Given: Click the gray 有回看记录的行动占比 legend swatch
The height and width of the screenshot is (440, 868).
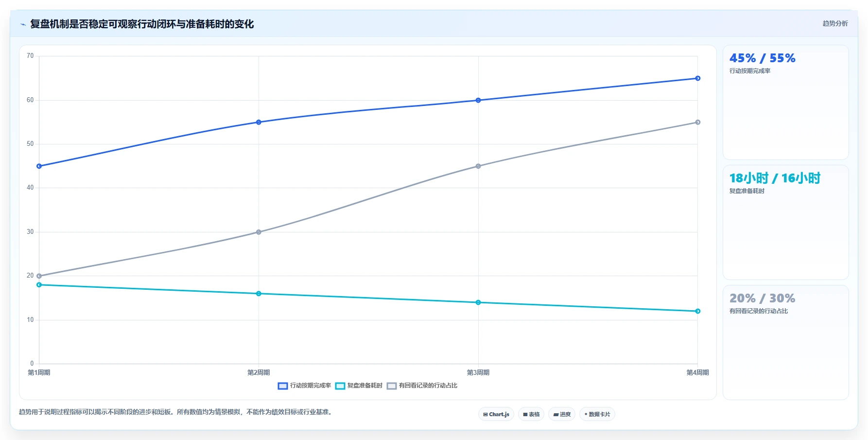Looking at the screenshot, I should pos(392,386).
